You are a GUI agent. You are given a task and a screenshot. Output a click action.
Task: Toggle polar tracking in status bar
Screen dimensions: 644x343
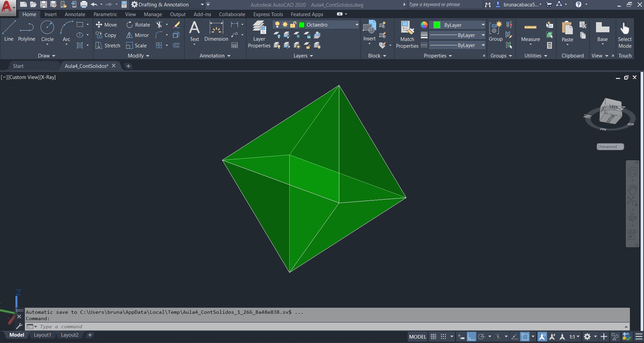(482, 336)
